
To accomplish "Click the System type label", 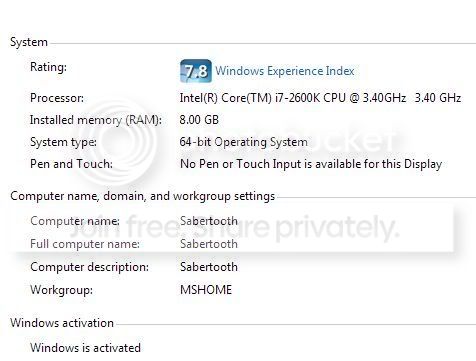I will (63, 142).
